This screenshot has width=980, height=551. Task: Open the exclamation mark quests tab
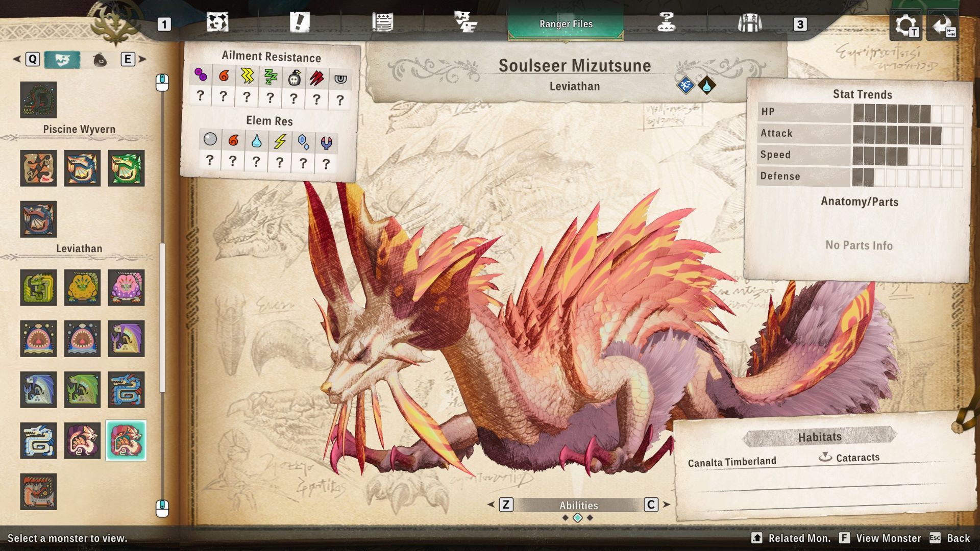300,23
